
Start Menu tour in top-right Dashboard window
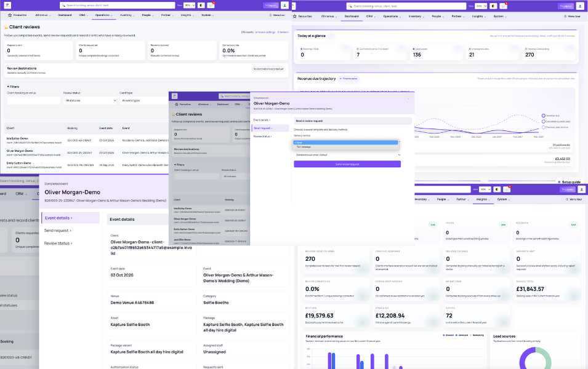coord(572,16)
